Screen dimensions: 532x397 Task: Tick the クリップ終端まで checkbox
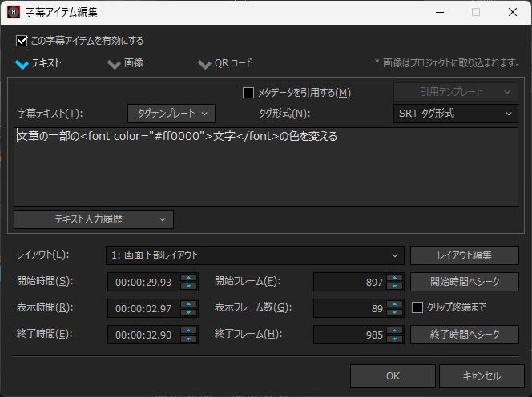417,307
